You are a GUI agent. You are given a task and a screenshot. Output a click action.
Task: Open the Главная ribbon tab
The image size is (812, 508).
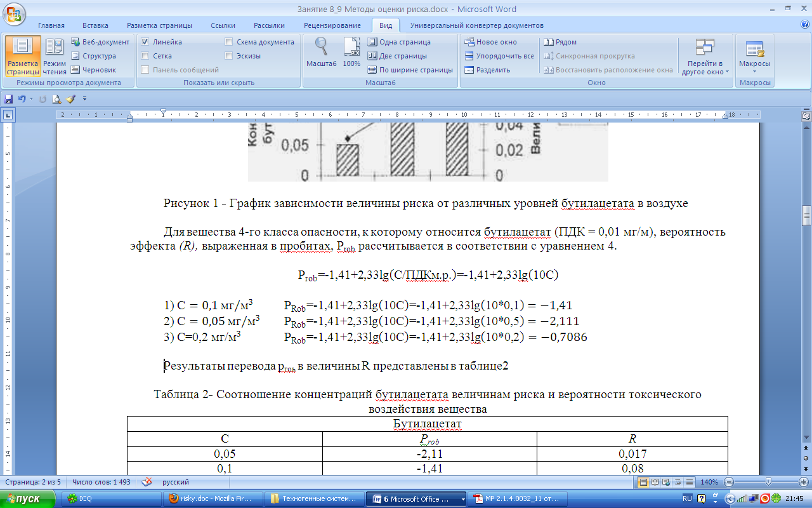point(51,25)
